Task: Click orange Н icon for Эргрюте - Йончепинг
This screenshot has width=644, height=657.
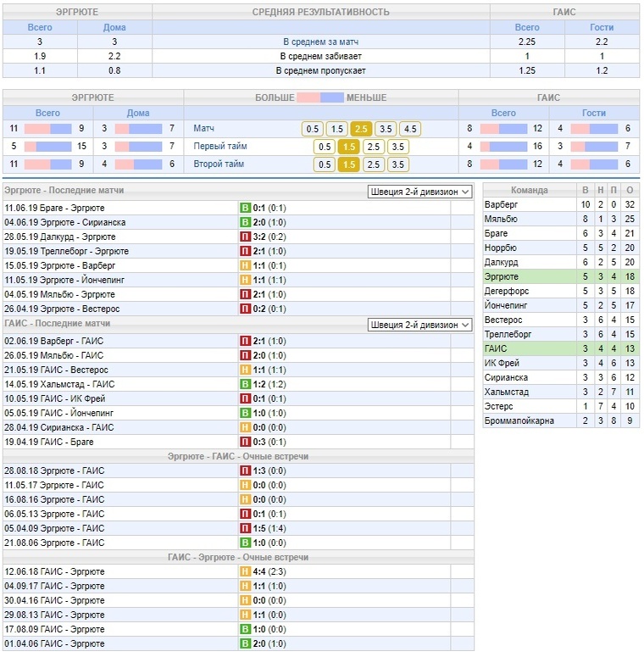Action: point(245,280)
